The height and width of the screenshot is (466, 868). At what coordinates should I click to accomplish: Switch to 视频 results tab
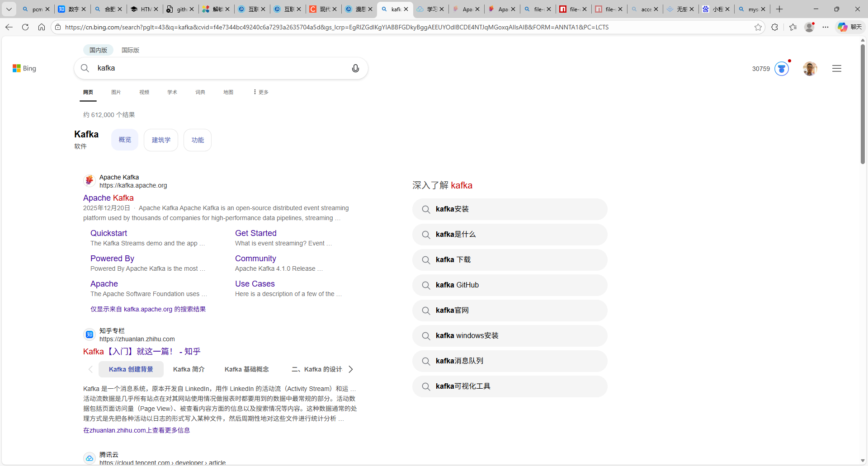(x=144, y=92)
